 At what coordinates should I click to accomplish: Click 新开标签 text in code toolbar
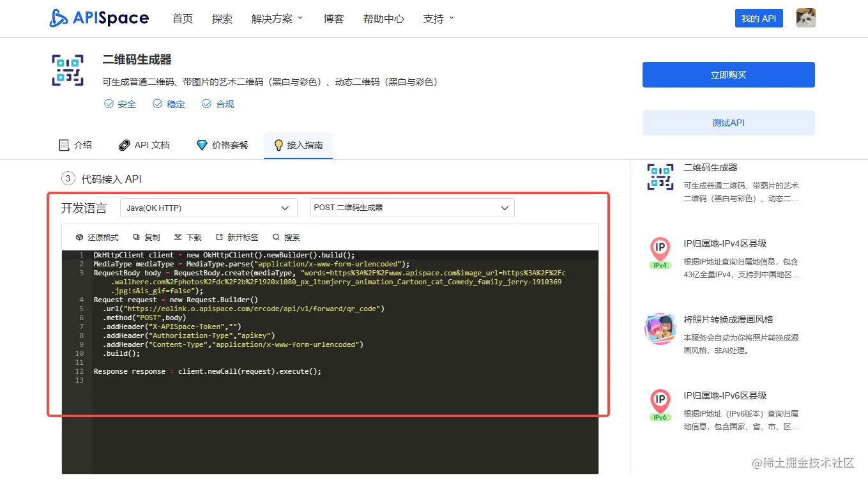pyautogui.click(x=243, y=237)
